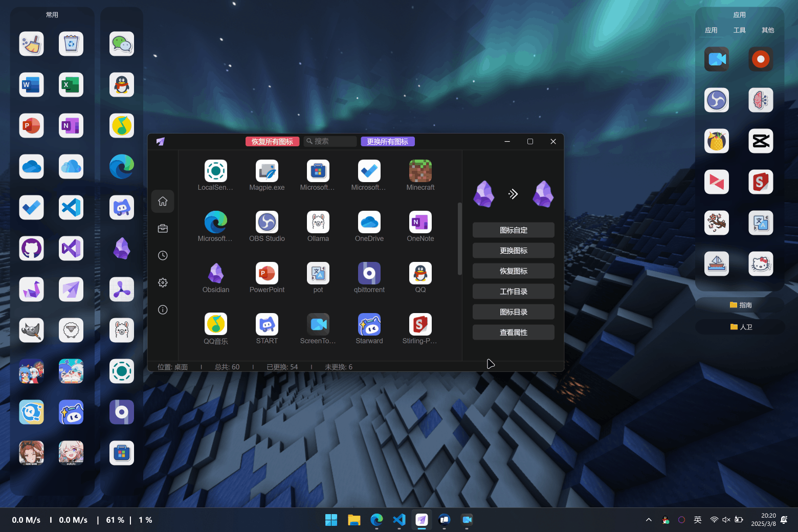Click the 英 input language indicator
The image size is (798, 532).
click(698, 520)
